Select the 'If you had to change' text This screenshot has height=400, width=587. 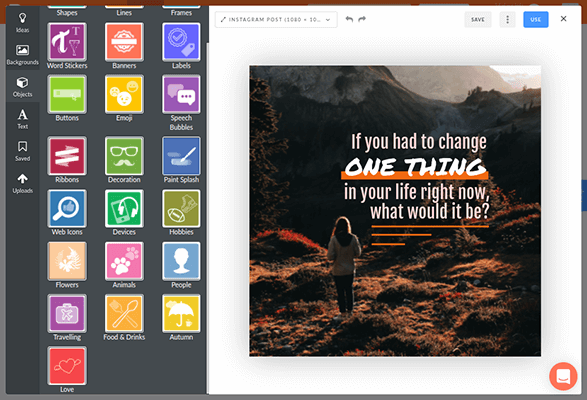click(x=419, y=142)
